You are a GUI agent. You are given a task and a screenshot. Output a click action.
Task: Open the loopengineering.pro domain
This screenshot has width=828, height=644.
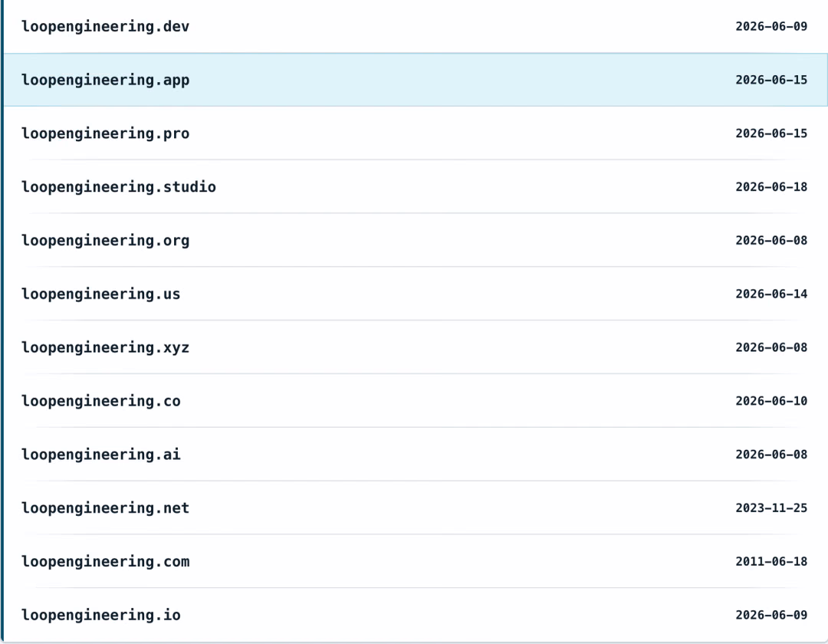coord(416,133)
